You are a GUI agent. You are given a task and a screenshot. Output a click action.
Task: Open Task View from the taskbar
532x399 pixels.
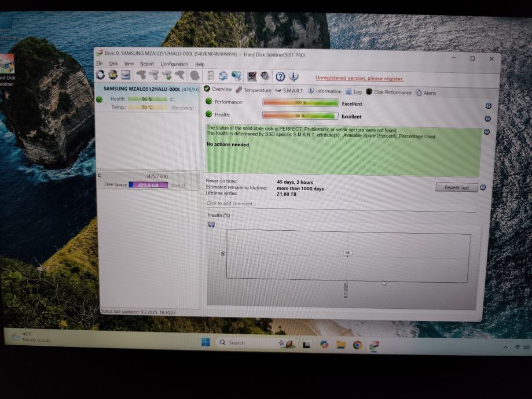[306, 345]
